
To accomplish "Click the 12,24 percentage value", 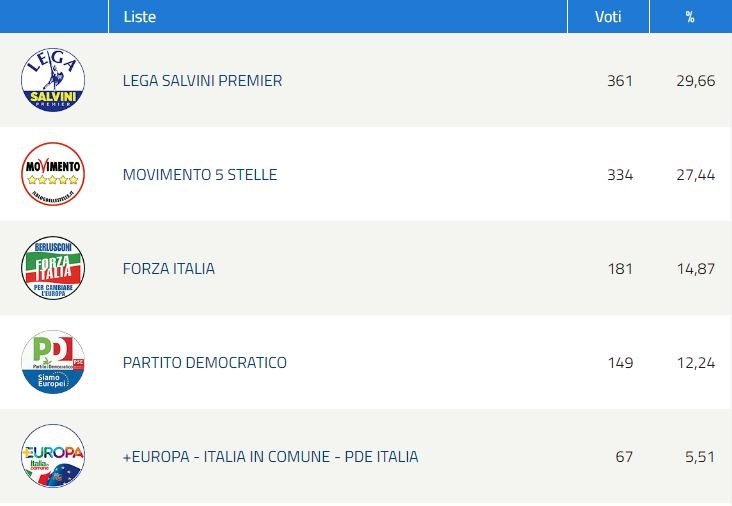I will [x=696, y=363].
